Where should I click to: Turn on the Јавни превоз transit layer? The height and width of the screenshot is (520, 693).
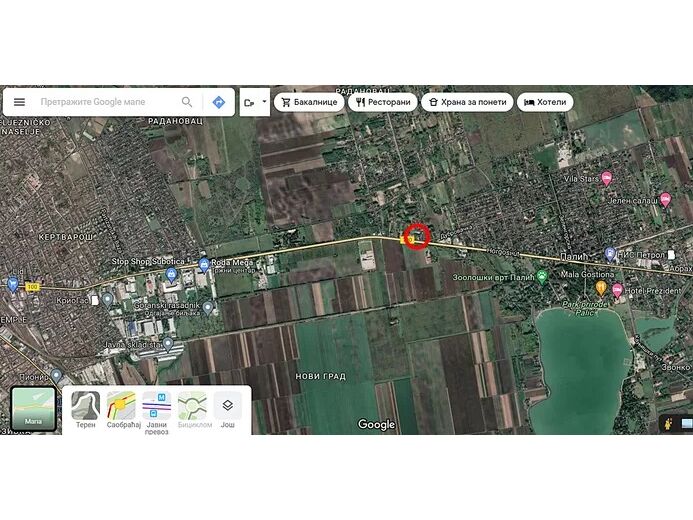[x=156, y=406]
